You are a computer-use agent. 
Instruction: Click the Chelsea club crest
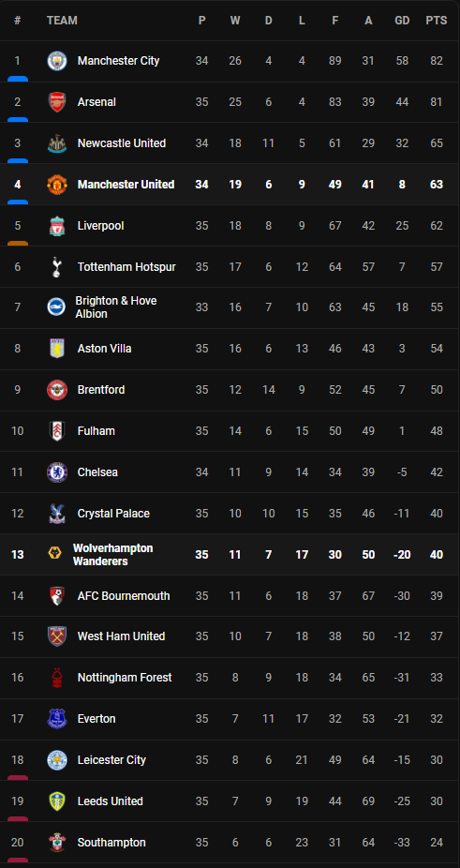click(57, 472)
